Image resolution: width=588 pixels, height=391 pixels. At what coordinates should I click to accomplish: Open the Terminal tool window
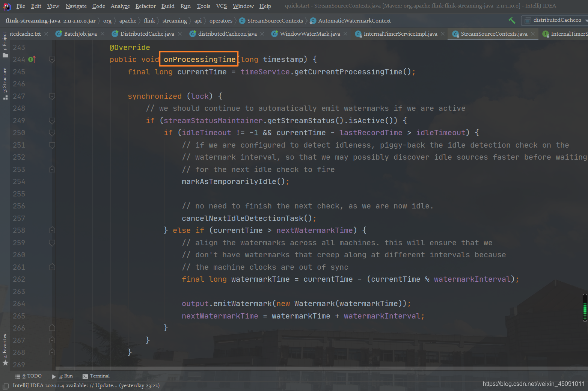click(96, 376)
